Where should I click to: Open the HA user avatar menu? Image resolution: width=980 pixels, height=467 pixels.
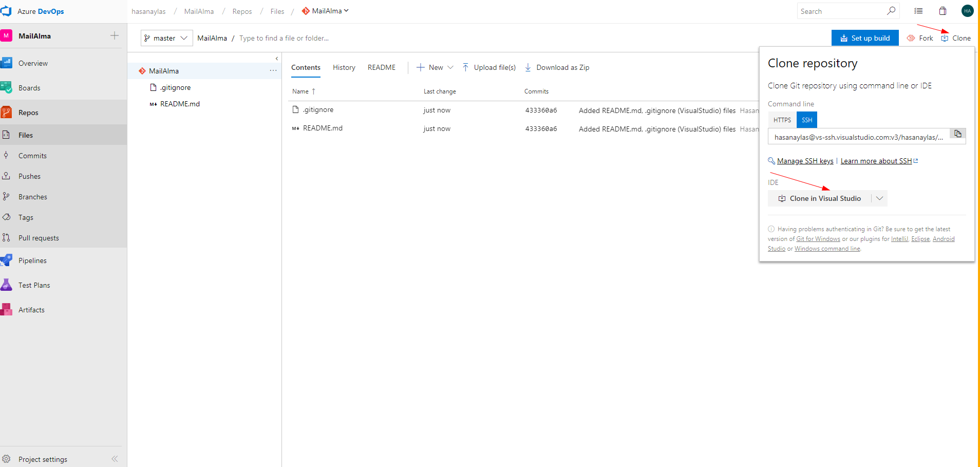pyautogui.click(x=968, y=11)
